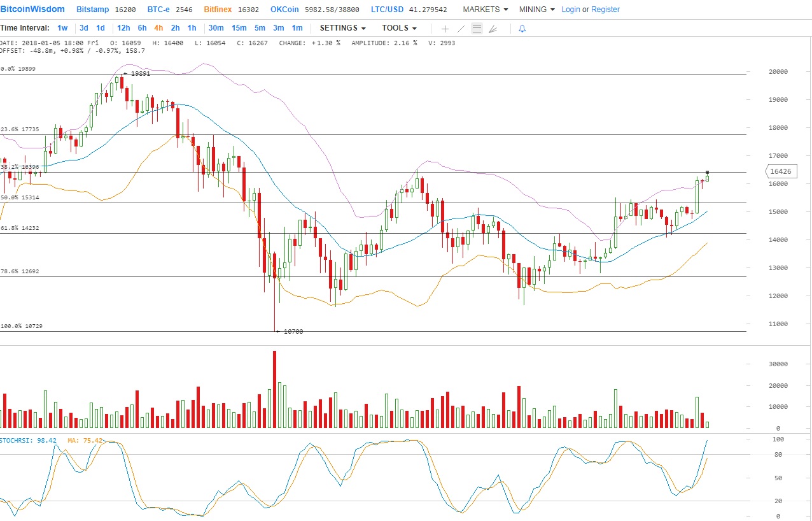
Task: Select the crosshair cursor tool
Action: (x=445, y=29)
